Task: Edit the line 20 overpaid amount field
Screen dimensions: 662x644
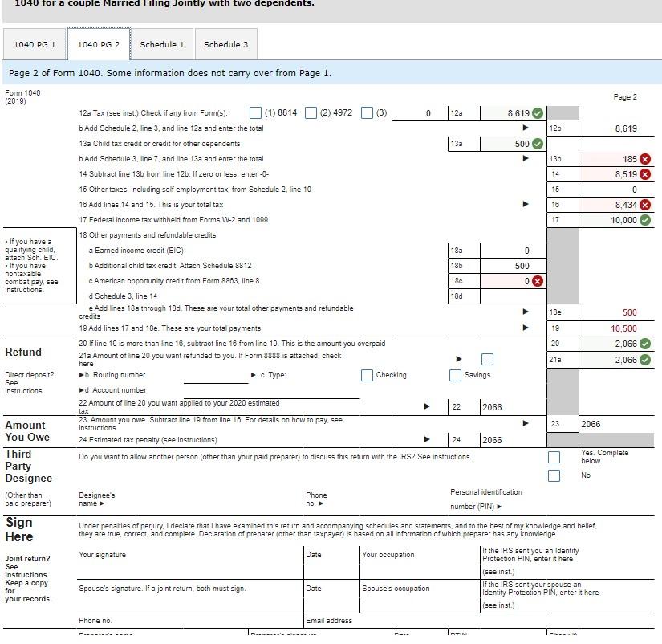Action: 616,344
